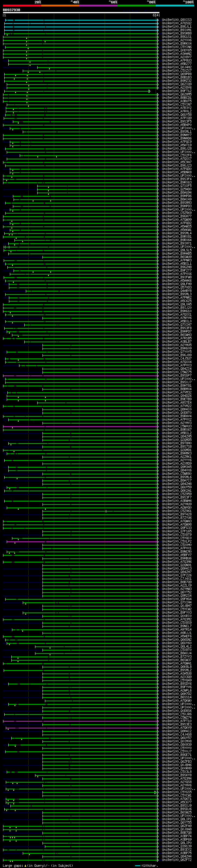197x868 pixels.
Task: Select hit UniRef100_B9SML1
Action: click(176, 132)
